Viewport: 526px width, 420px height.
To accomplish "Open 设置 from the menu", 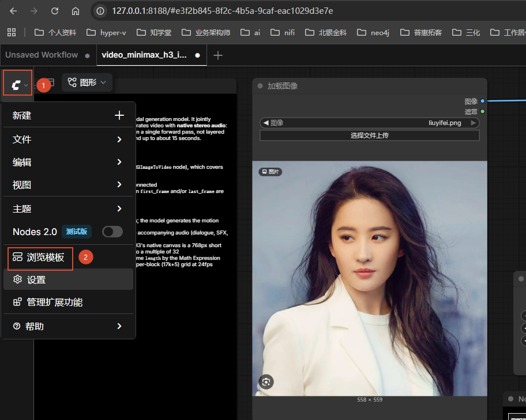I will tap(69, 279).
